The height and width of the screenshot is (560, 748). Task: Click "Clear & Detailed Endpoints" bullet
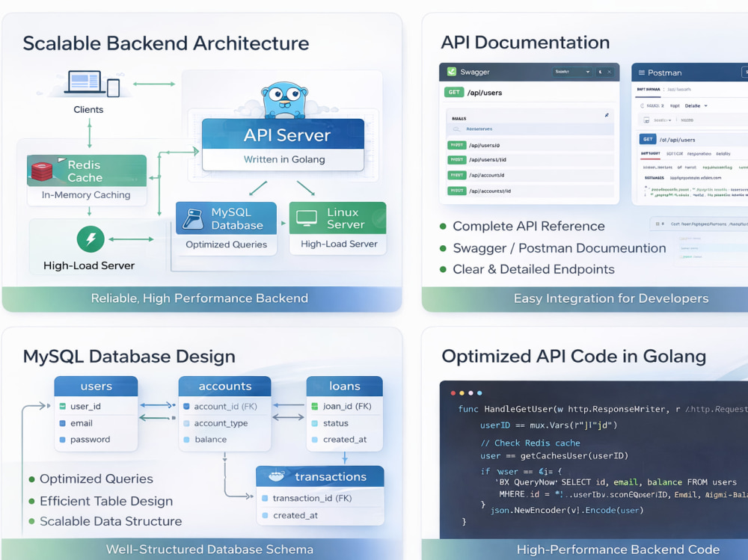(x=533, y=269)
